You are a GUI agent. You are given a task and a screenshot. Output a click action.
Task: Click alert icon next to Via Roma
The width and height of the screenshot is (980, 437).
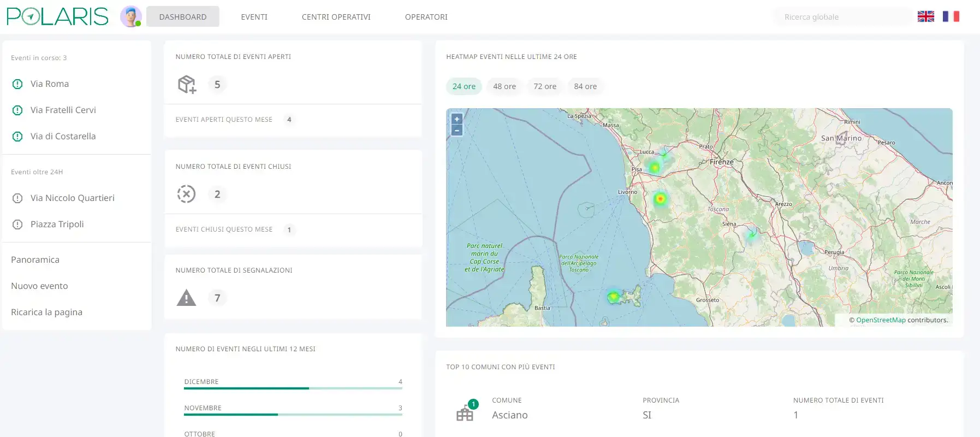17,84
